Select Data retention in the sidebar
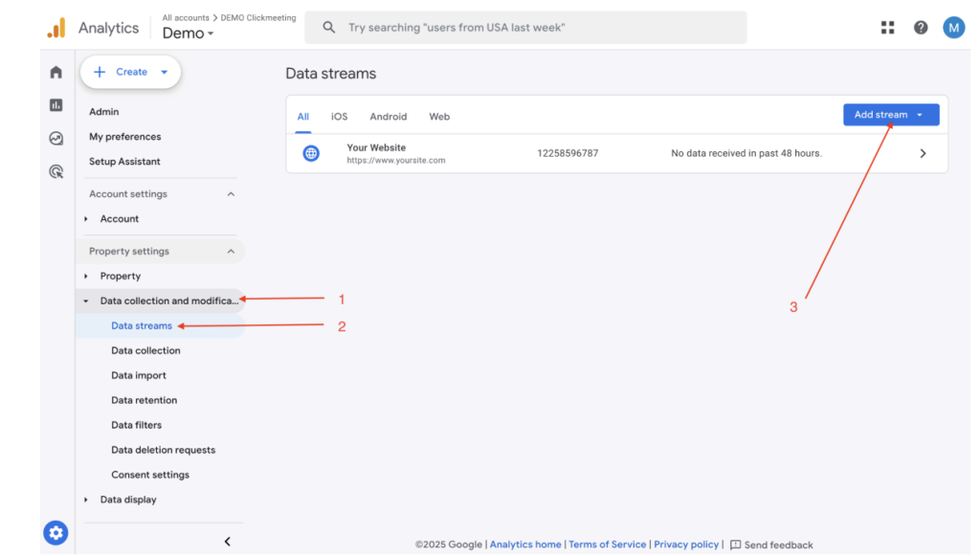 (144, 400)
